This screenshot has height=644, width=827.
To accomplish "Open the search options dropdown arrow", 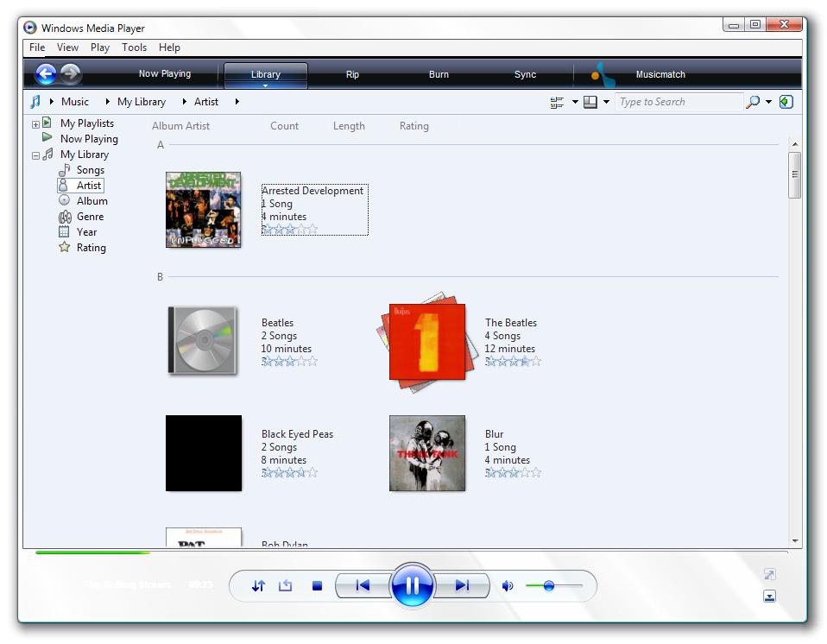I will [768, 102].
